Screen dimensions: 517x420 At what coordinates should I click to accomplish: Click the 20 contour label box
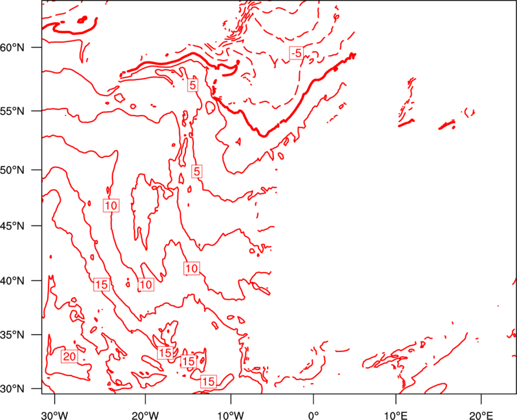click(x=69, y=357)
